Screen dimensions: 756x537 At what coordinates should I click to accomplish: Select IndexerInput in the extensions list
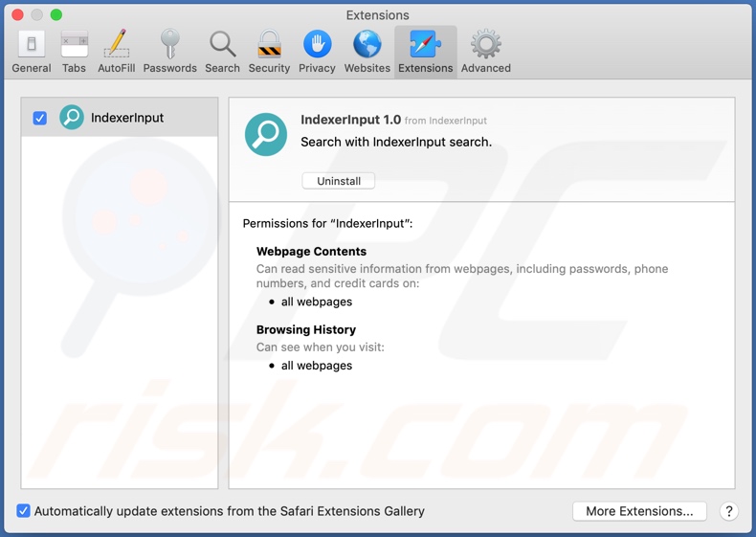pos(127,118)
